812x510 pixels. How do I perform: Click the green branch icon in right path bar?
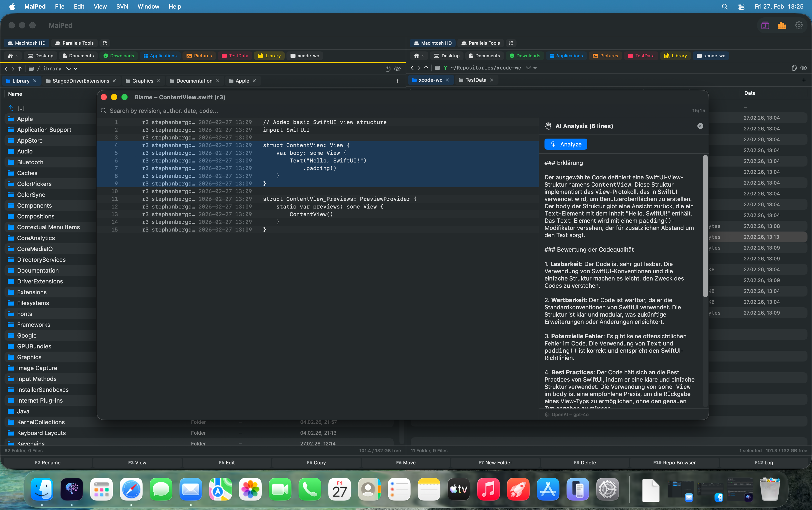point(446,68)
